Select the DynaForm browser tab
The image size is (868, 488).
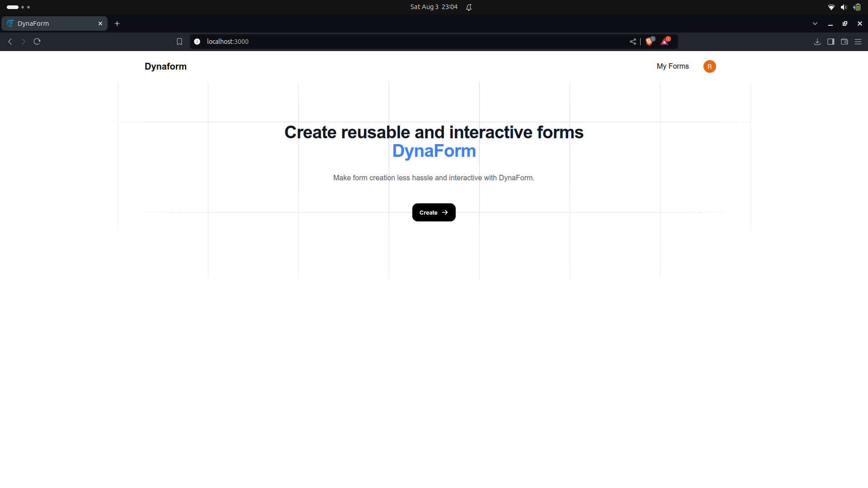[x=54, y=23]
